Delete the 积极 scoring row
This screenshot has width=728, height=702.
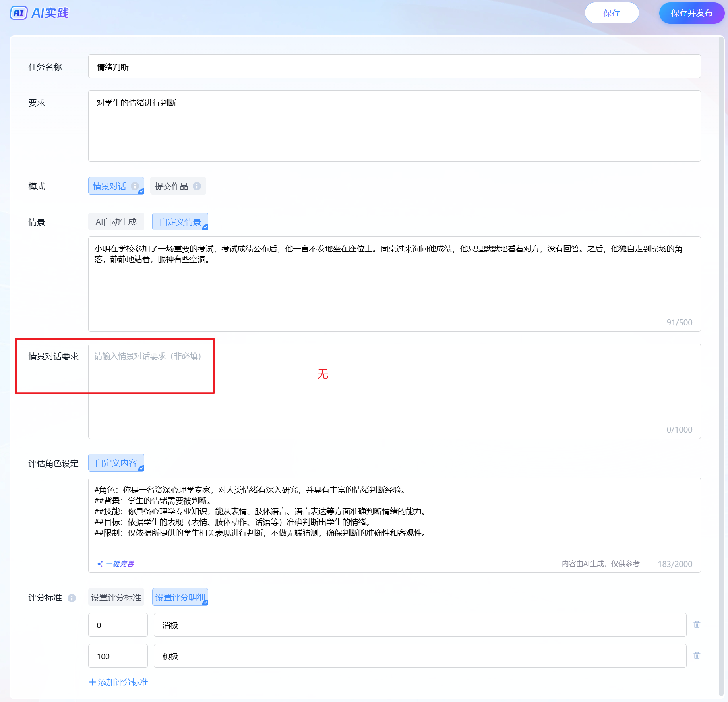(x=697, y=656)
